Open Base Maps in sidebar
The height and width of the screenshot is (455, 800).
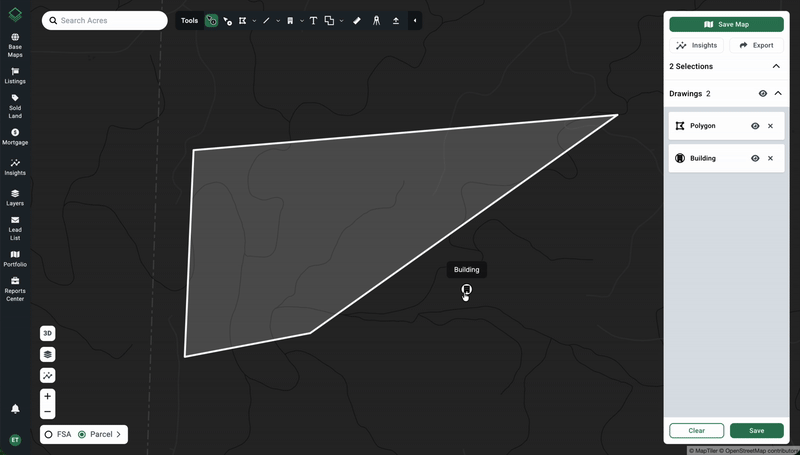(x=15, y=46)
